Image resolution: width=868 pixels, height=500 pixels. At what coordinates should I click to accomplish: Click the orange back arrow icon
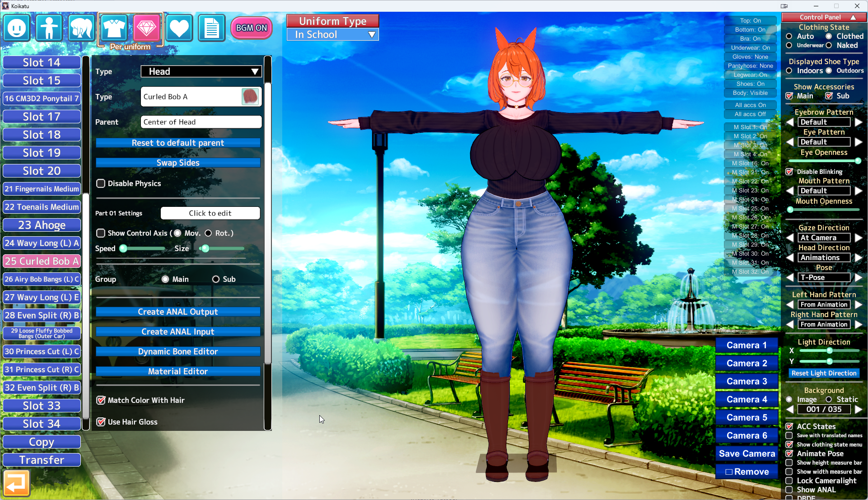tap(16, 483)
